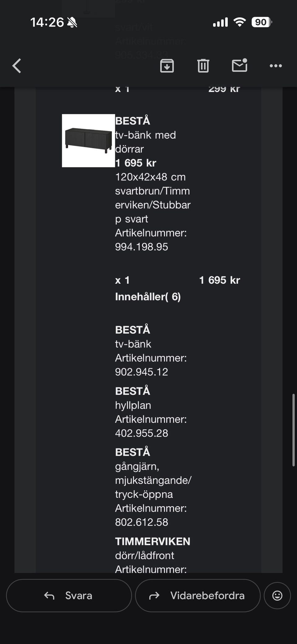The image size is (297, 644).
Task: Tap the back arrow icon
Action: (17, 66)
